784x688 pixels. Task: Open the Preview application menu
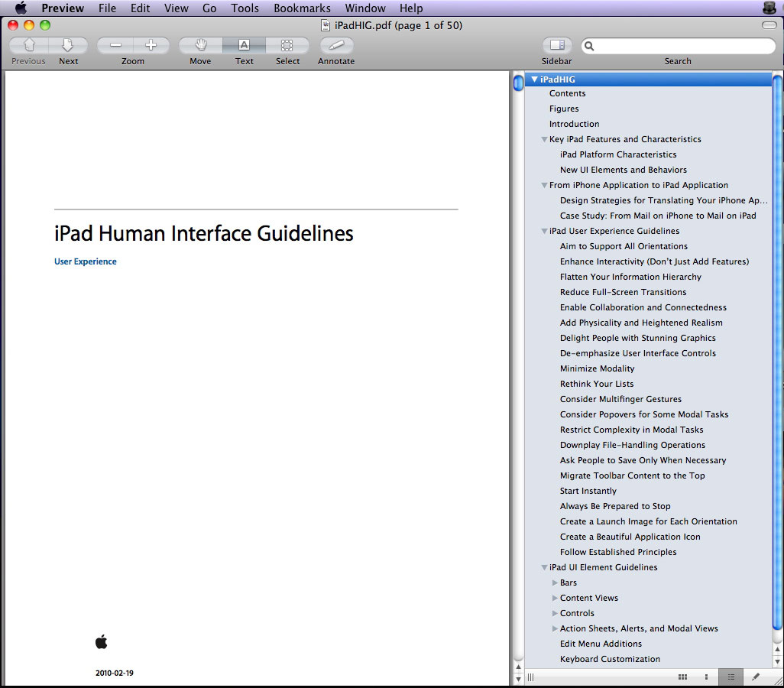tap(63, 8)
